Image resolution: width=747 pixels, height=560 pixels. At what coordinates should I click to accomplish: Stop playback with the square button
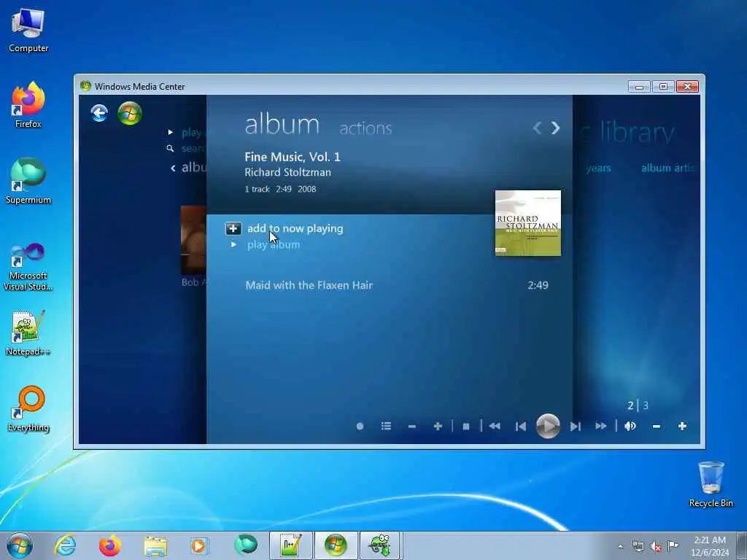pyautogui.click(x=466, y=427)
